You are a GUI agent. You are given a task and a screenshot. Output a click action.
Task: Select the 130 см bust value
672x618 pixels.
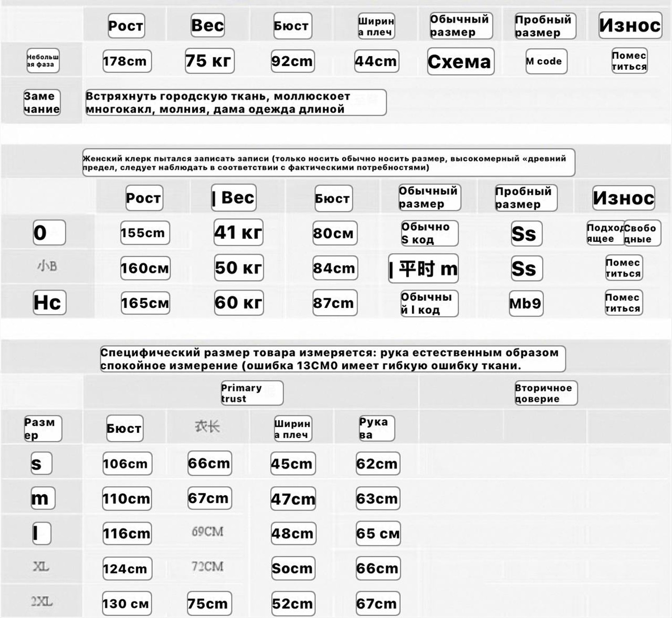click(x=127, y=604)
